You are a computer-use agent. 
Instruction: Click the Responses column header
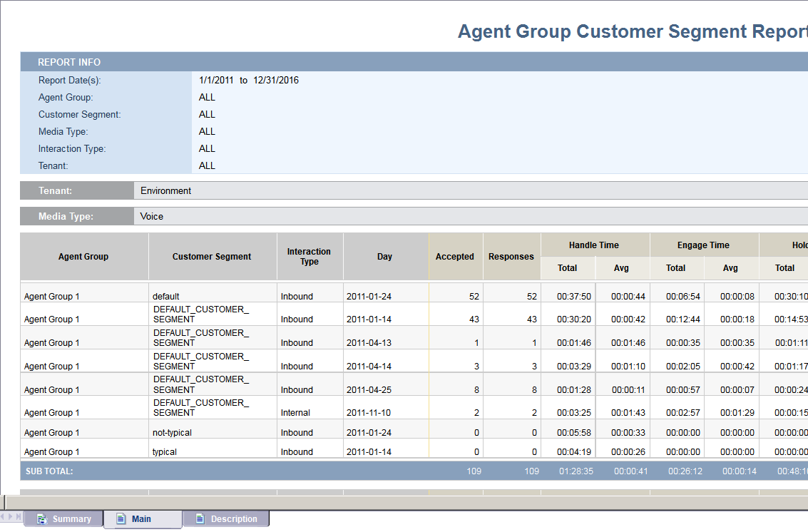(511, 257)
